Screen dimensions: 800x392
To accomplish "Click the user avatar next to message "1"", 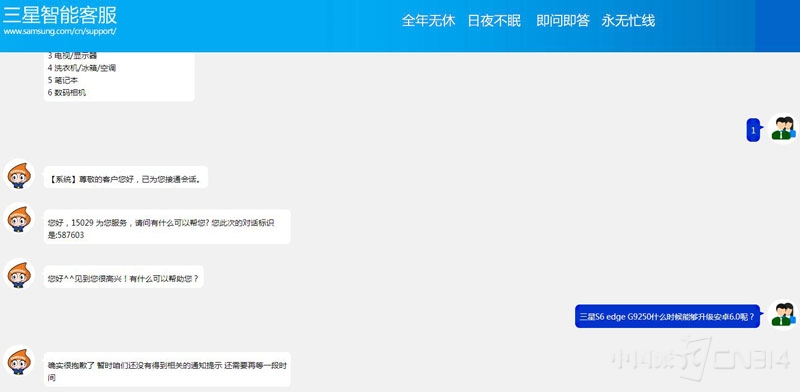I will (783, 128).
